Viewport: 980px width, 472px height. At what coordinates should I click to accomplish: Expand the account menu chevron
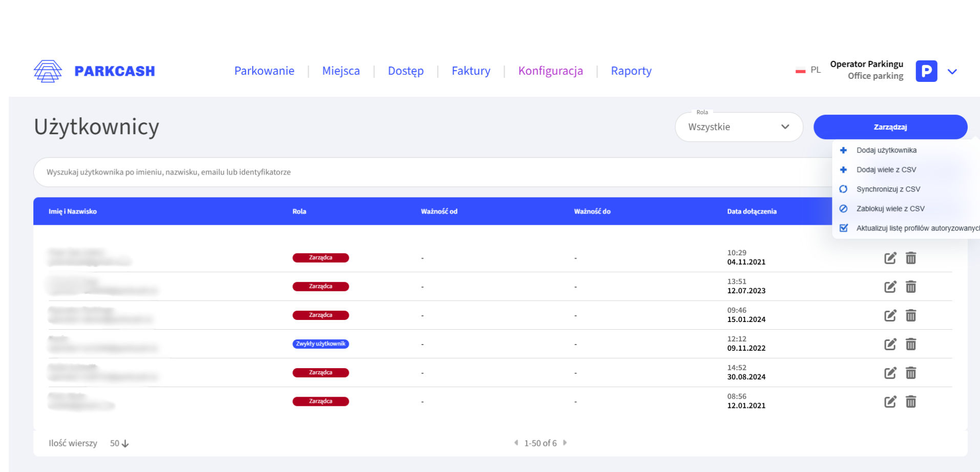952,72
